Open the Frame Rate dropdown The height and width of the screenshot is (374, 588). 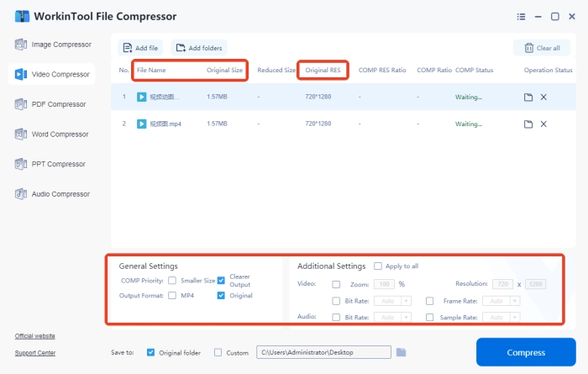coord(516,301)
